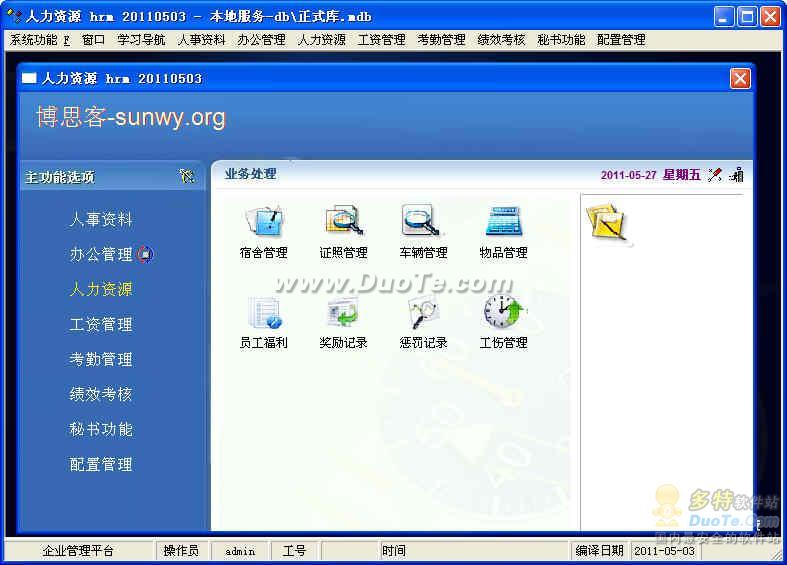This screenshot has width=787, height=565.
Task: Click 企业管理平台 in the status bar
Action: tap(78, 551)
